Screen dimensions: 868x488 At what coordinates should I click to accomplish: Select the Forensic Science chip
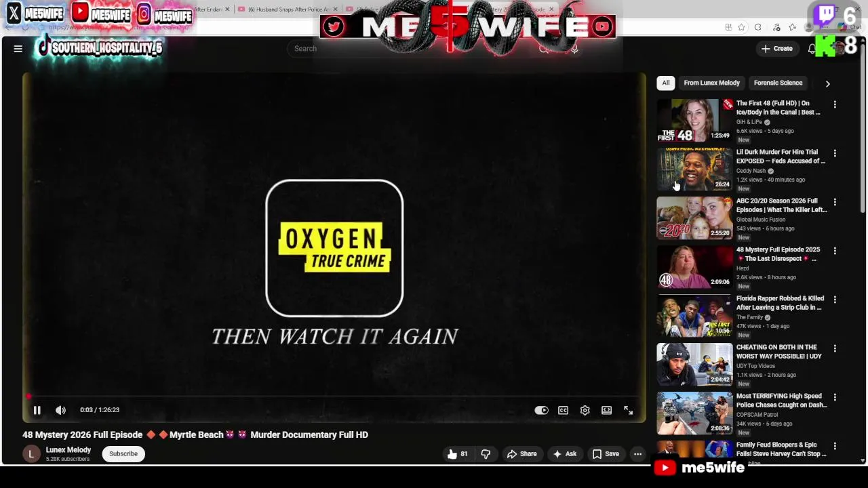778,83
